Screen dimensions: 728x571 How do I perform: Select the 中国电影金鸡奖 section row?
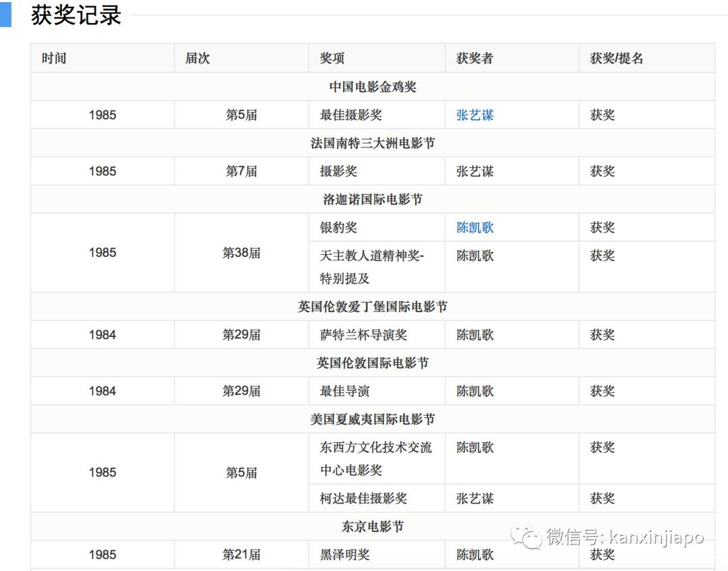pyautogui.click(x=372, y=87)
